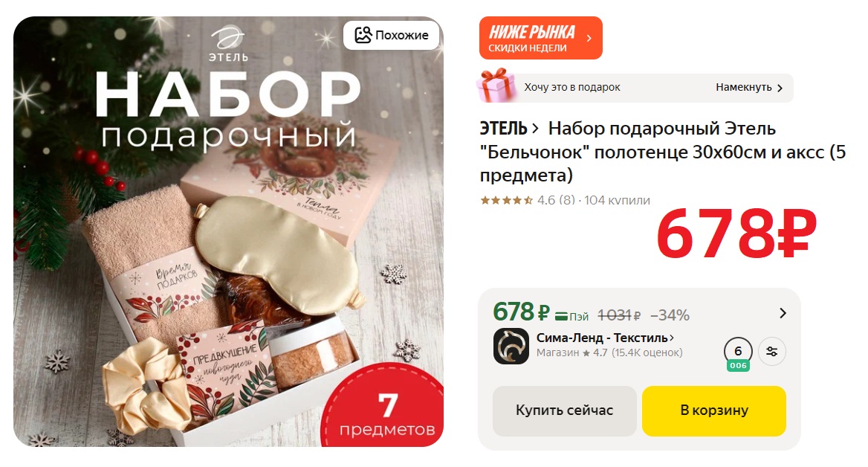Click the Похожие similar-items image icon

click(x=363, y=35)
